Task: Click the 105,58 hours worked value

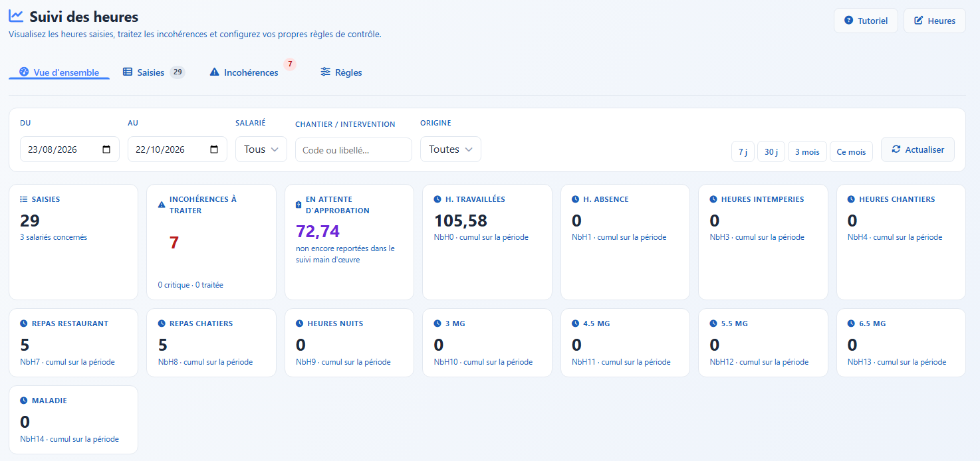Action: (x=461, y=221)
